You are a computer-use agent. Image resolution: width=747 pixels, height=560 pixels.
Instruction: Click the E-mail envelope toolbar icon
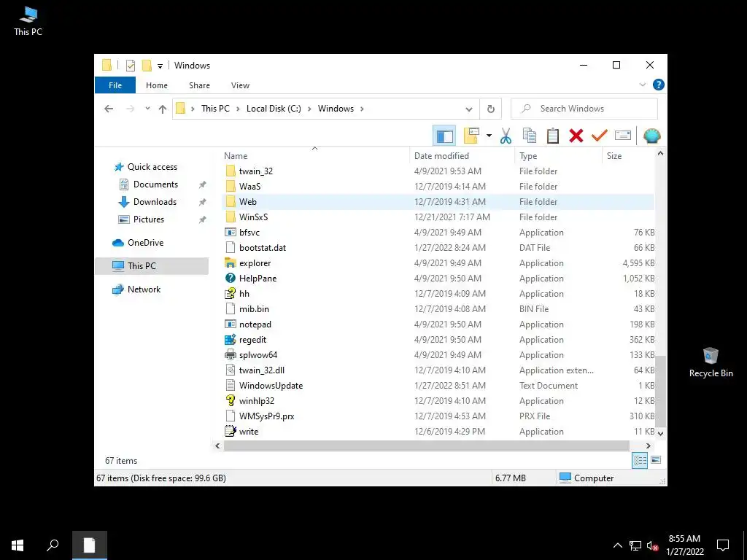pyautogui.click(x=623, y=136)
